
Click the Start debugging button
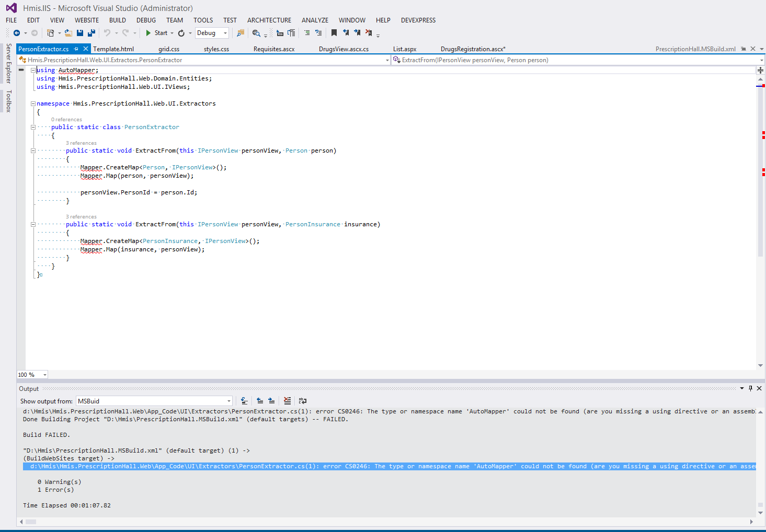tap(156, 33)
